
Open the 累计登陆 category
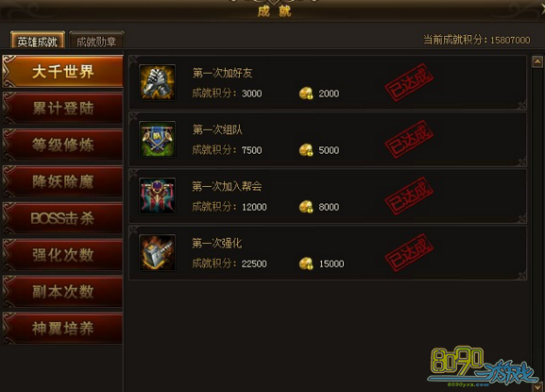click(x=62, y=109)
